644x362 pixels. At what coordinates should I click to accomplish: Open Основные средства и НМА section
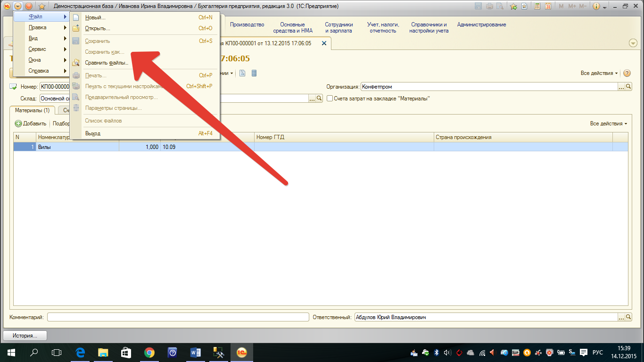292,27
